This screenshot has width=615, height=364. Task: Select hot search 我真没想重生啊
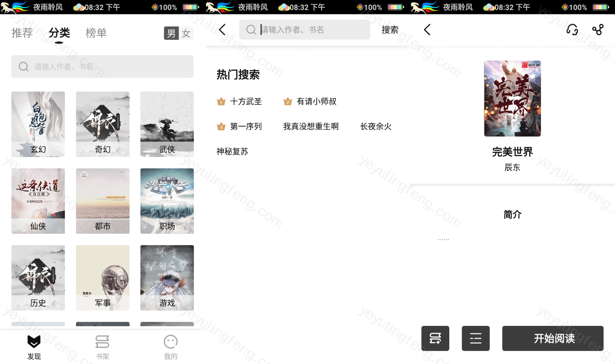(311, 127)
